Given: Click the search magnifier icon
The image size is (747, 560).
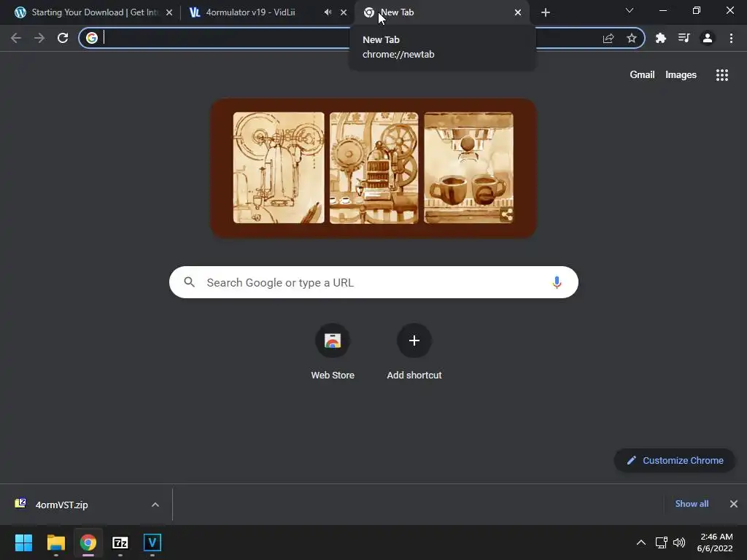Looking at the screenshot, I should tap(189, 282).
